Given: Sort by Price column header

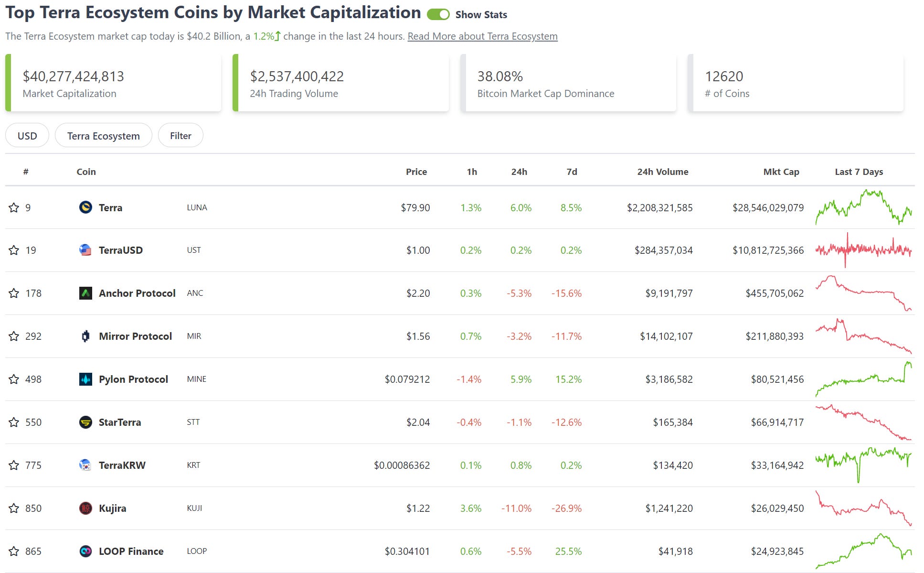Looking at the screenshot, I should [x=416, y=172].
